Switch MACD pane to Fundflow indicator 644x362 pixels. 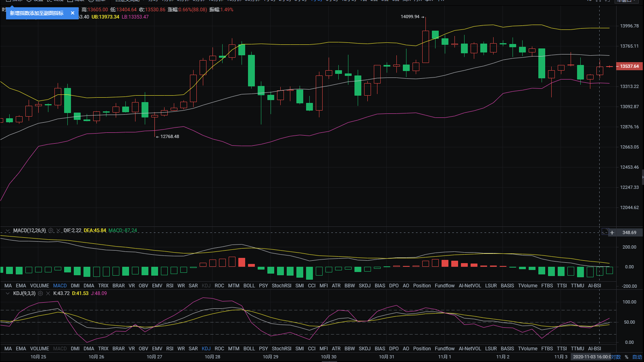(445, 286)
